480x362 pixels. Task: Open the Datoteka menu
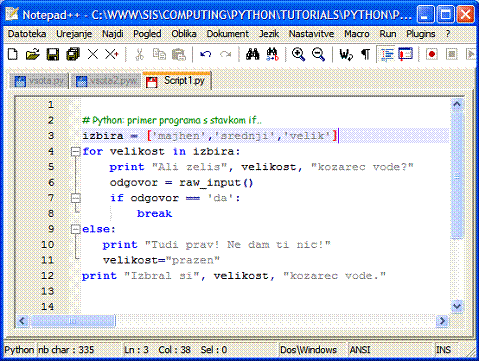27,34
